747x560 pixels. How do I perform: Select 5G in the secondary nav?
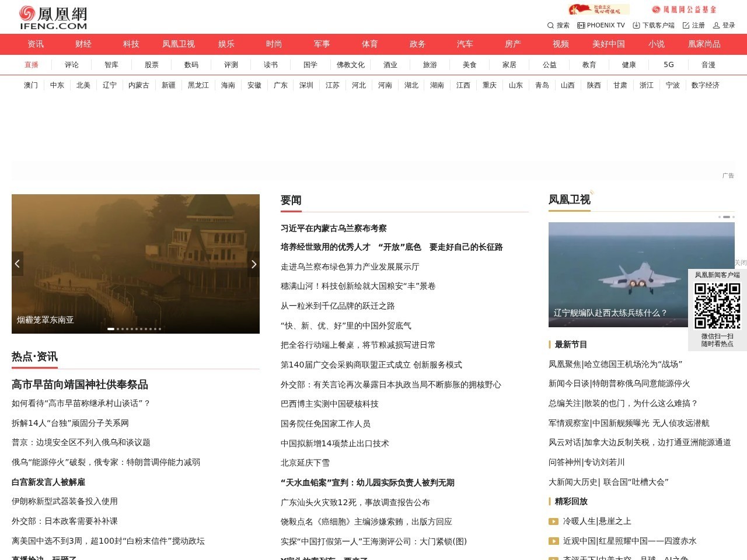click(x=669, y=65)
